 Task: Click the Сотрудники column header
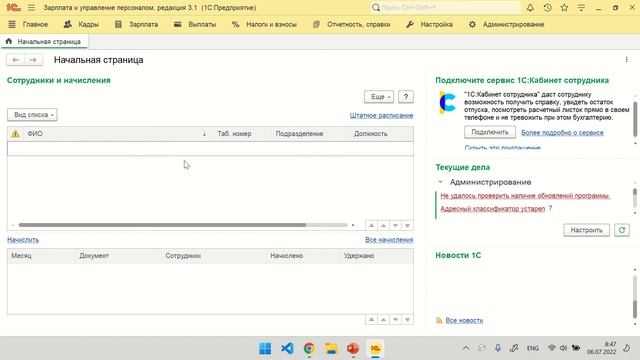pyautogui.click(x=183, y=256)
